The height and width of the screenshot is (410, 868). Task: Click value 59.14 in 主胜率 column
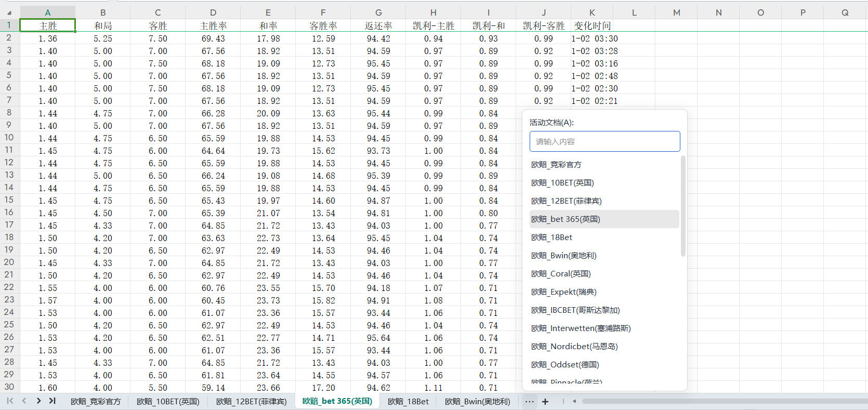213,388
